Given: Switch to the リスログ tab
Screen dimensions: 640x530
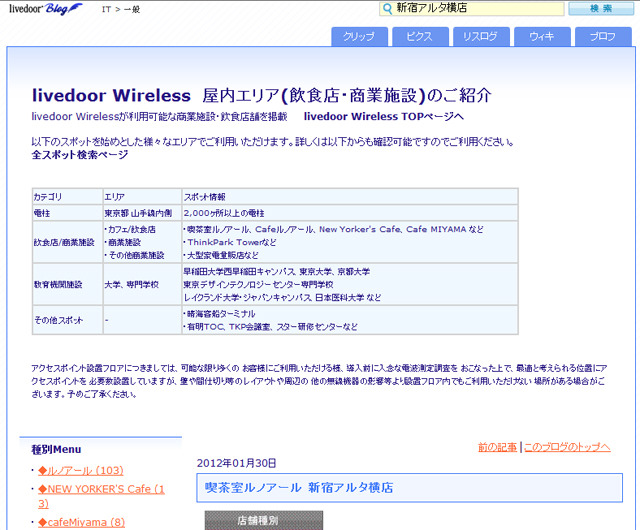Looking at the screenshot, I should click(481, 37).
